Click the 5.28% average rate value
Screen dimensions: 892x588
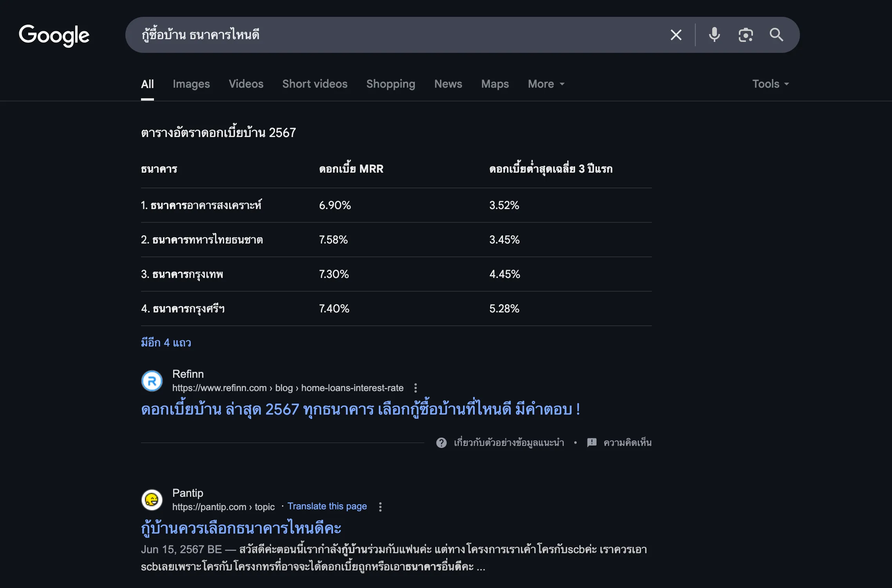pyautogui.click(x=504, y=308)
